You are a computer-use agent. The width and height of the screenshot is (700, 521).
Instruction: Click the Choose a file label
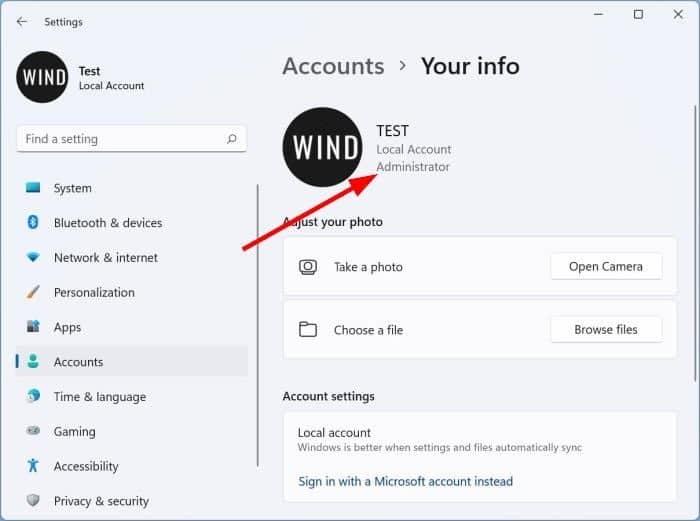(368, 330)
